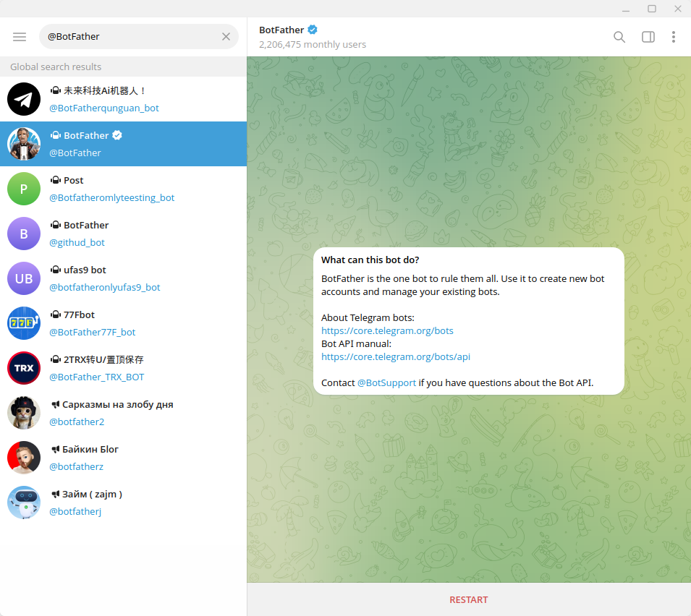Close the Telegram window
The width and height of the screenshot is (691, 616).
tap(678, 9)
